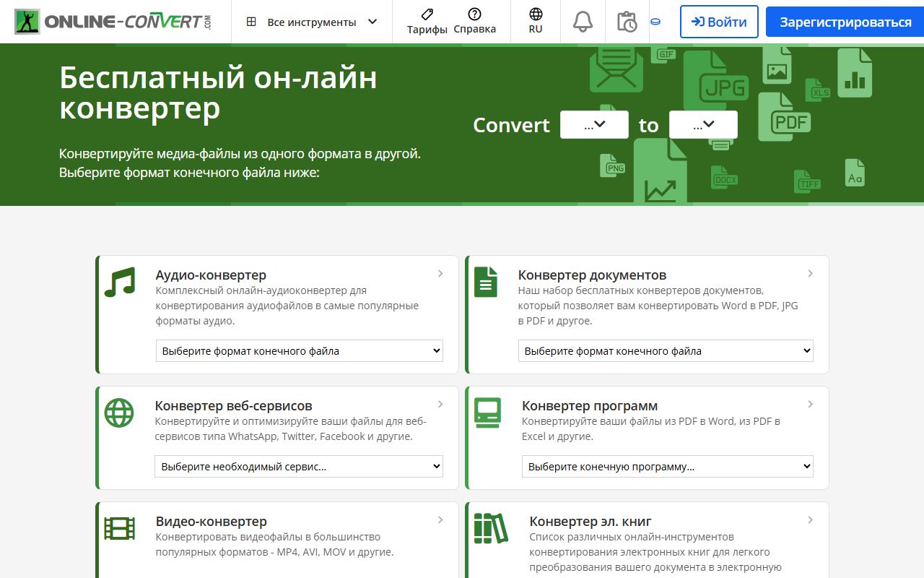The width and height of the screenshot is (924, 578).
Task: Open the clipboard history icon
Action: click(x=627, y=22)
